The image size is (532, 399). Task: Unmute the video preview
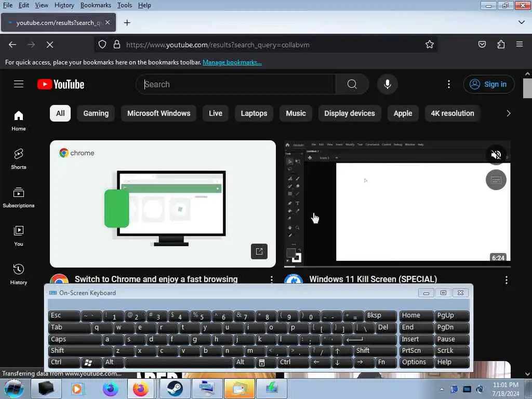tap(496, 155)
